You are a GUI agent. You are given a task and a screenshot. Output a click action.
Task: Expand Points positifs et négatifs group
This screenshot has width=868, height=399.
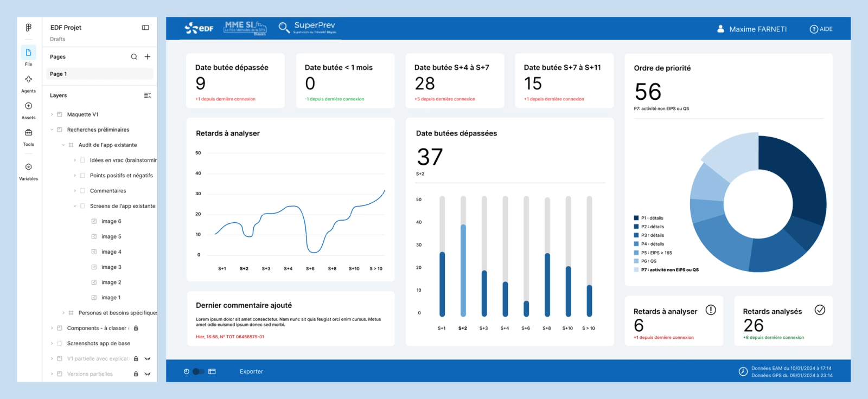point(75,175)
